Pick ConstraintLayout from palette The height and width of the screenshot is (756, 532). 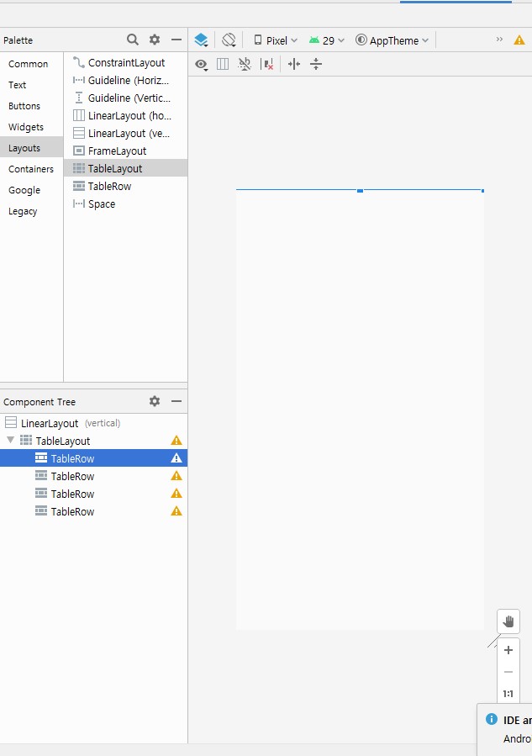pos(125,63)
